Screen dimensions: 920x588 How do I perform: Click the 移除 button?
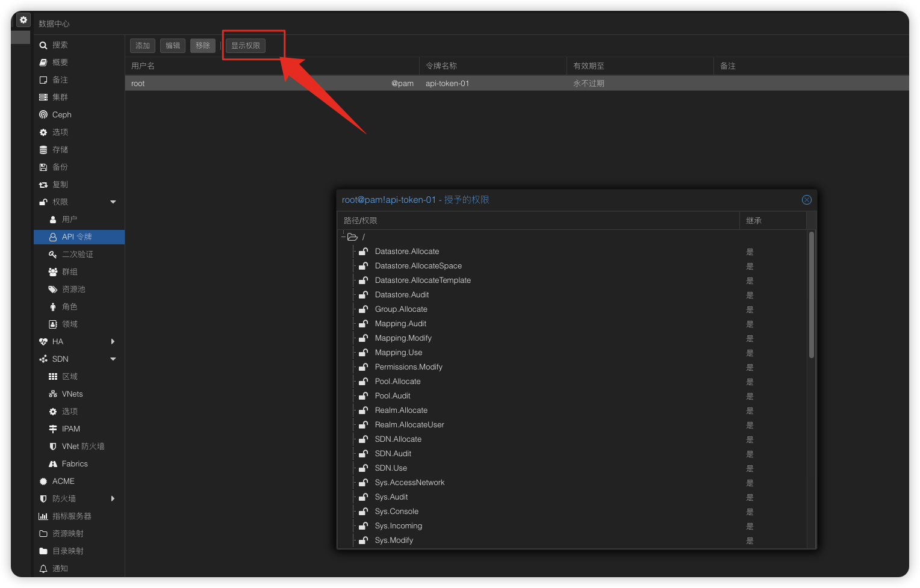pos(203,46)
